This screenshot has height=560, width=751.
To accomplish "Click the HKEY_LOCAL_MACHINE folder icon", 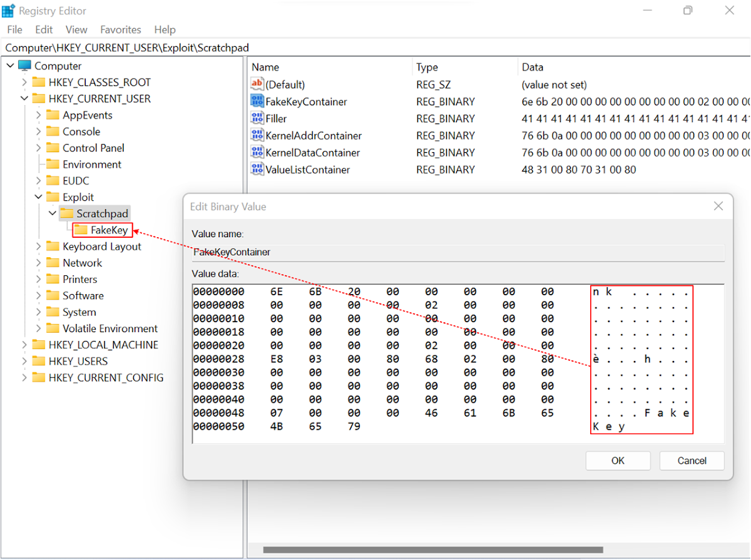I will [38, 344].
